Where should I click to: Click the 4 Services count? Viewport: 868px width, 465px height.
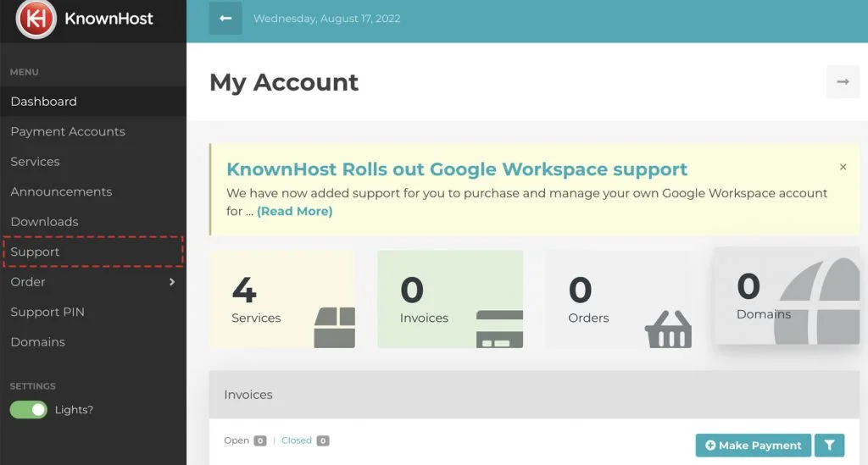(244, 290)
